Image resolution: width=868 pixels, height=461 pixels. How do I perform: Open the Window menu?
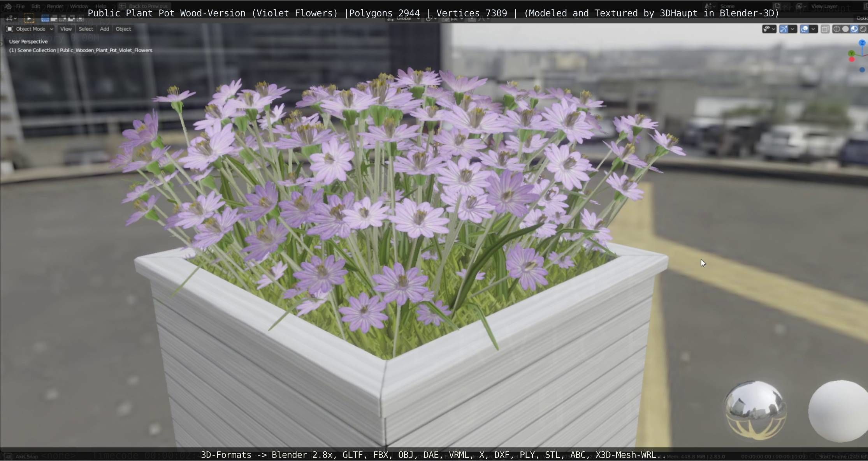coord(79,6)
